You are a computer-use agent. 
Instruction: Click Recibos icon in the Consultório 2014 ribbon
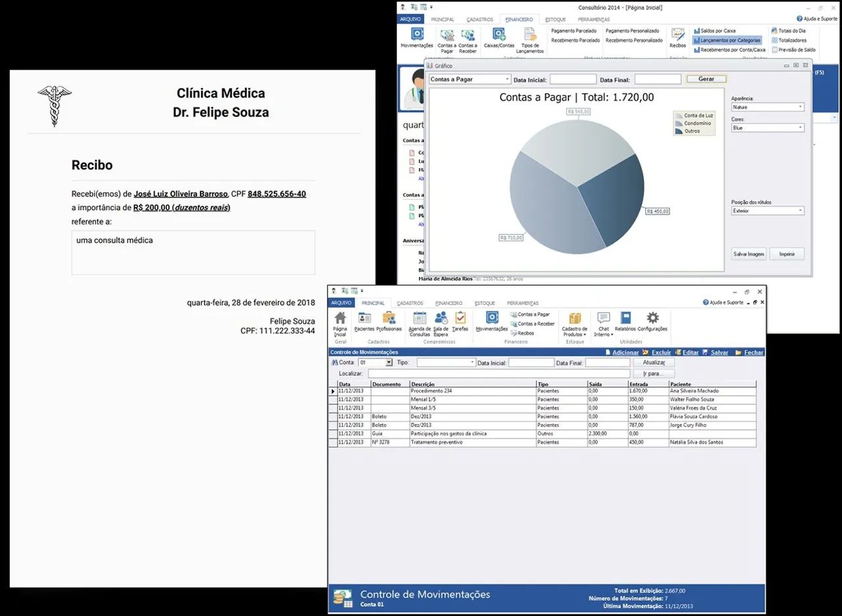point(678,37)
